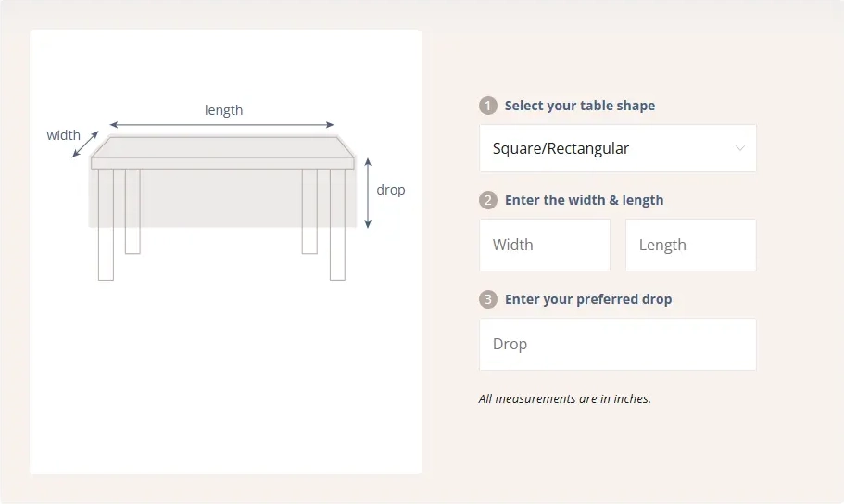This screenshot has height=504, width=844.
Task: Click into the Drop input field
Action: point(618,345)
